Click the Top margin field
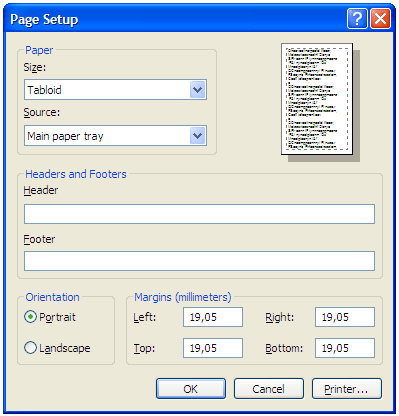The width and height of the screenshot is (399, 416). pos(213,348)
